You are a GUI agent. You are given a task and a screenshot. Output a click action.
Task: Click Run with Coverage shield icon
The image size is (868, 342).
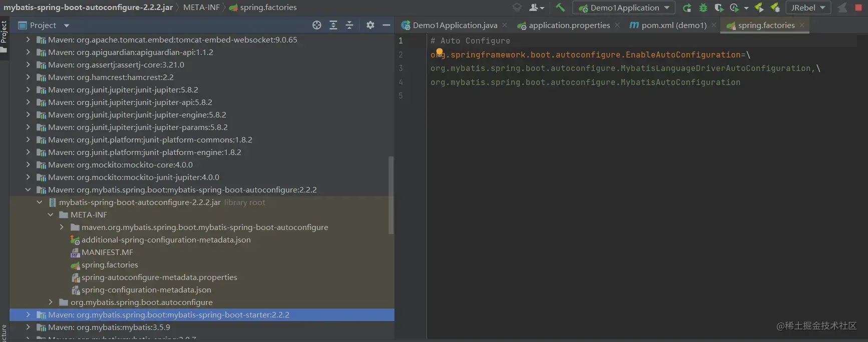[x=719, y=7]
